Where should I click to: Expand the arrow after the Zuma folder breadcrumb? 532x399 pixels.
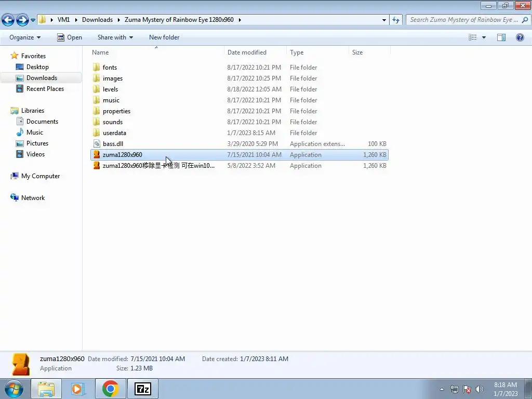coord(240,20)
